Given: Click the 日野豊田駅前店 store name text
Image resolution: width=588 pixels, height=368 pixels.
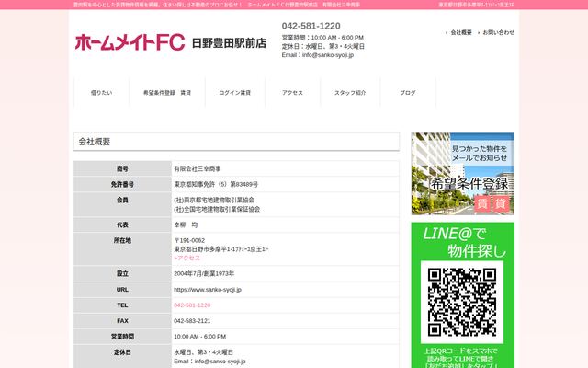Looking at the screenshot, I should pyautogui.click(x=229, y=43).
